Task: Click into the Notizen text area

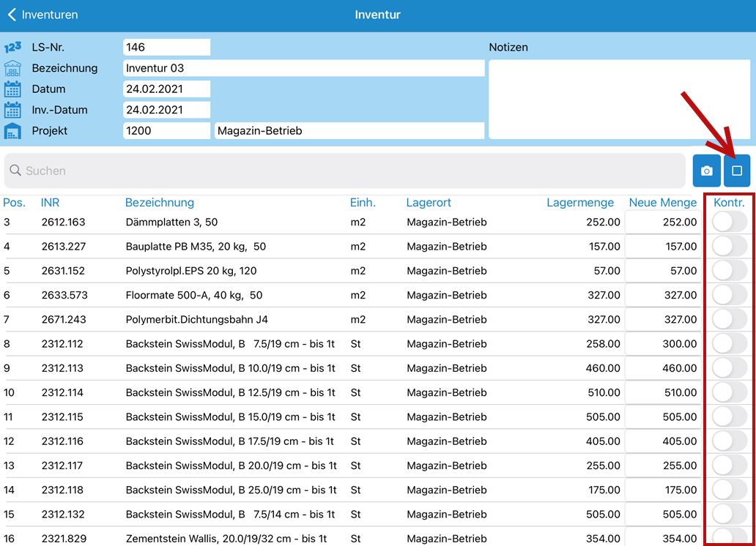Action: [619, 99]
